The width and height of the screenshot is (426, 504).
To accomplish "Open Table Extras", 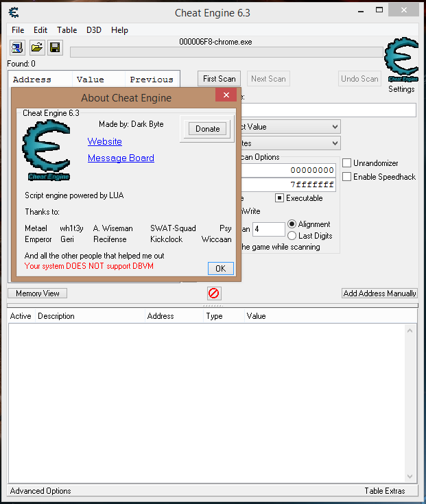I will coord(385,491).
